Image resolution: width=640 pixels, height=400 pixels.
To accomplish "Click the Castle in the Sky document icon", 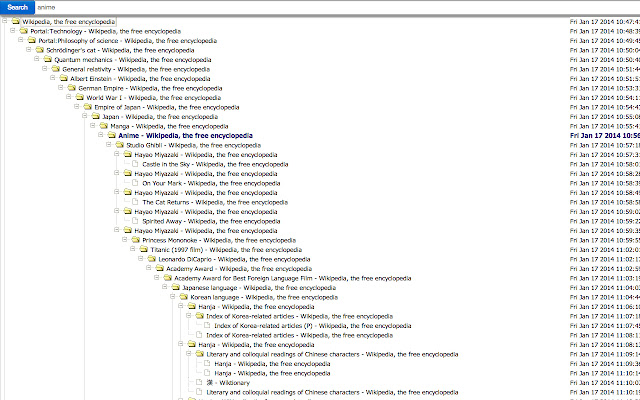I will [136, 164].
